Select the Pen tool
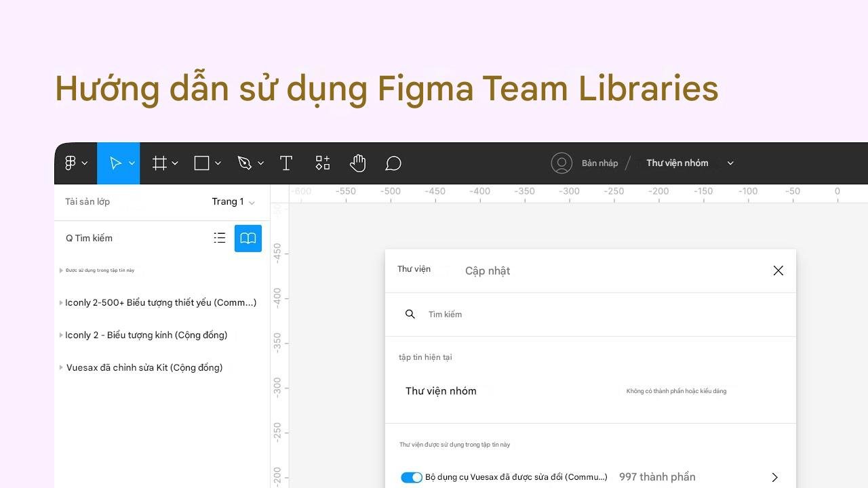 244,163
